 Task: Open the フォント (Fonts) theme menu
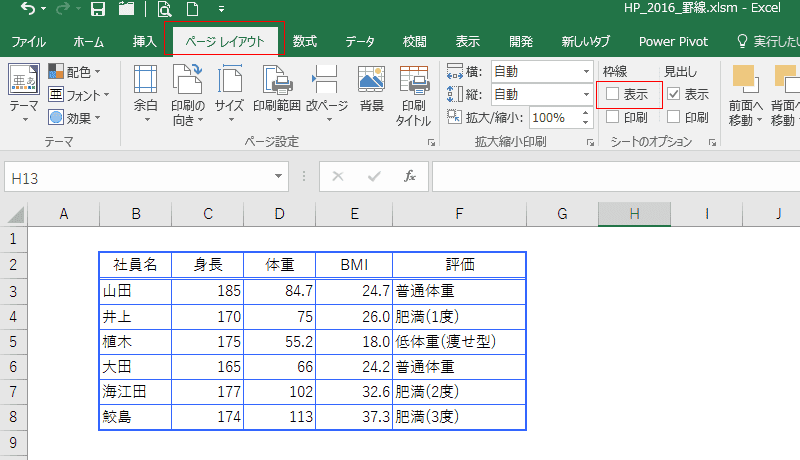pos(80,95)
